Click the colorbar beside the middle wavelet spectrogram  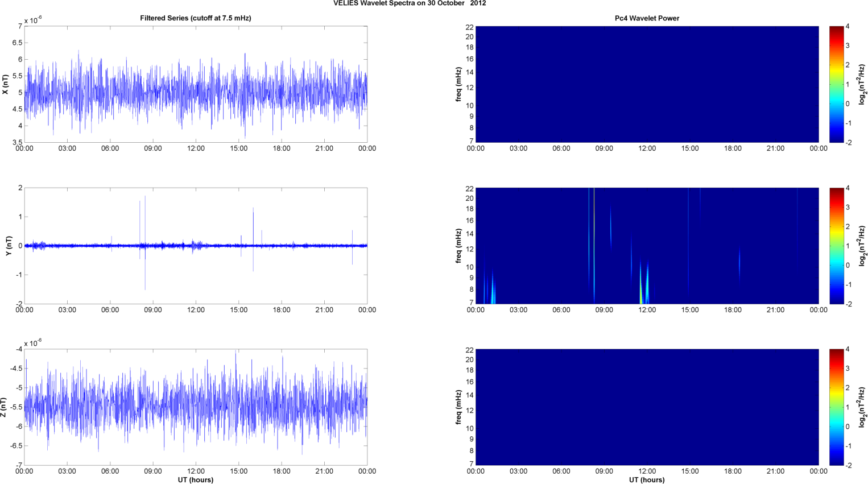[x=836, y=246]
